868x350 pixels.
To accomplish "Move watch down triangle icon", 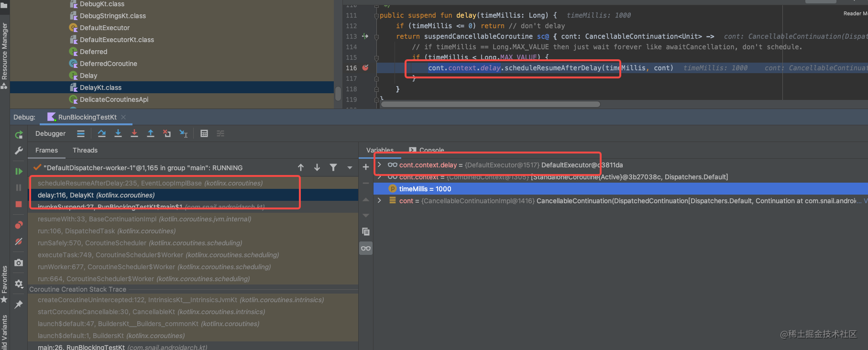I will pyautogui.click(x=366, y=216).
